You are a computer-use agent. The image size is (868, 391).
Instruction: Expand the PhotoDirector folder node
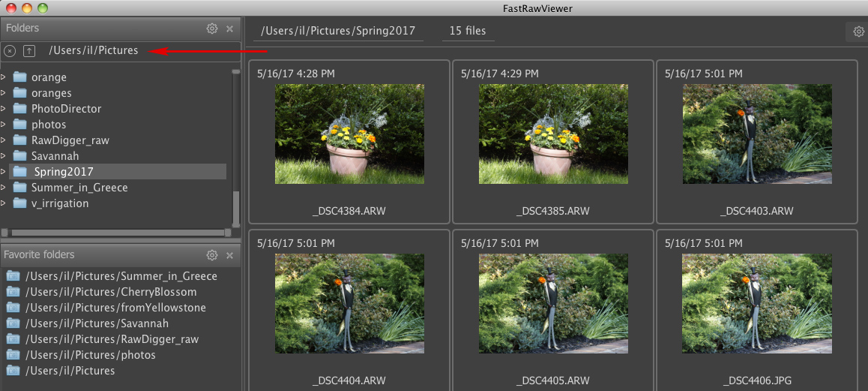tap(4, 109)
